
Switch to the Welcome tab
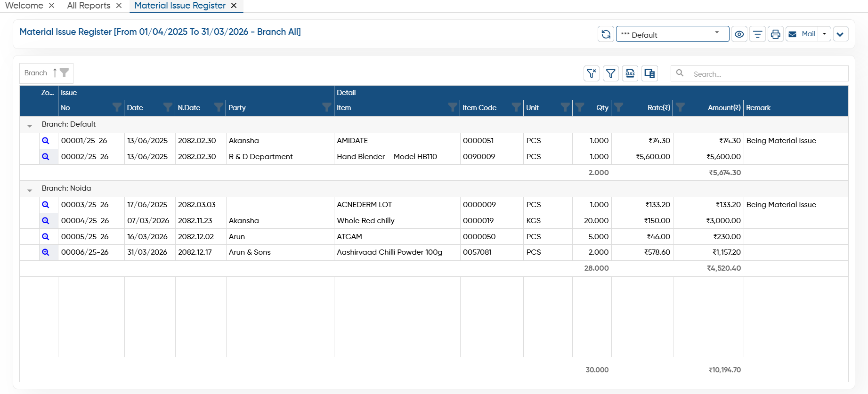pyautogui.click(x=24, y=6)
